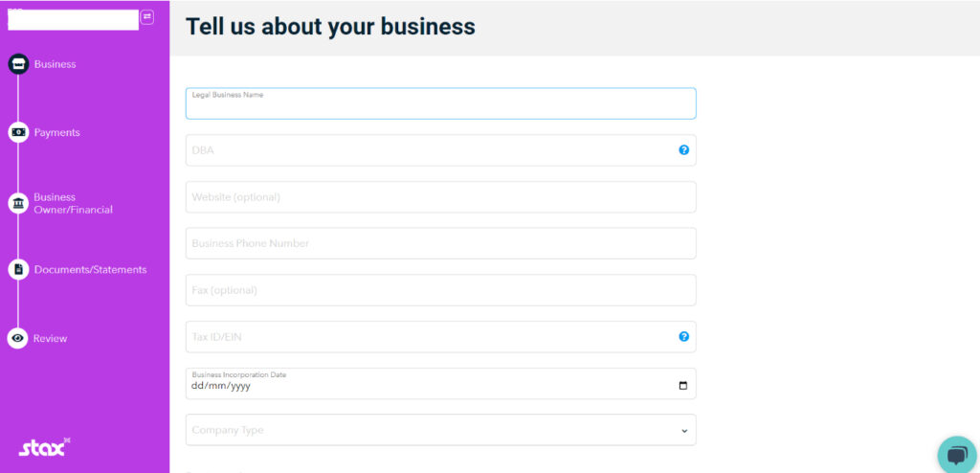Focus the Legal Business Name field
Viewport: 980px width, 473px height.
click(440, 105)
